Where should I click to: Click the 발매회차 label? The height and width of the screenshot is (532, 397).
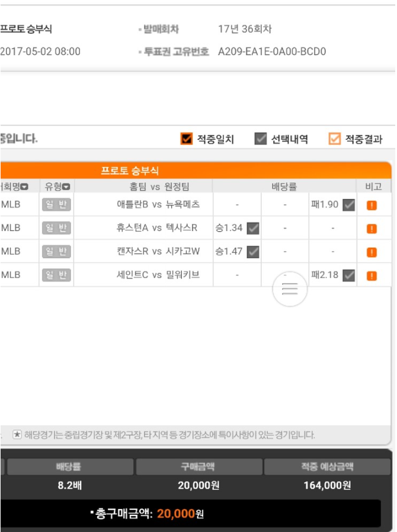point(161,29)
